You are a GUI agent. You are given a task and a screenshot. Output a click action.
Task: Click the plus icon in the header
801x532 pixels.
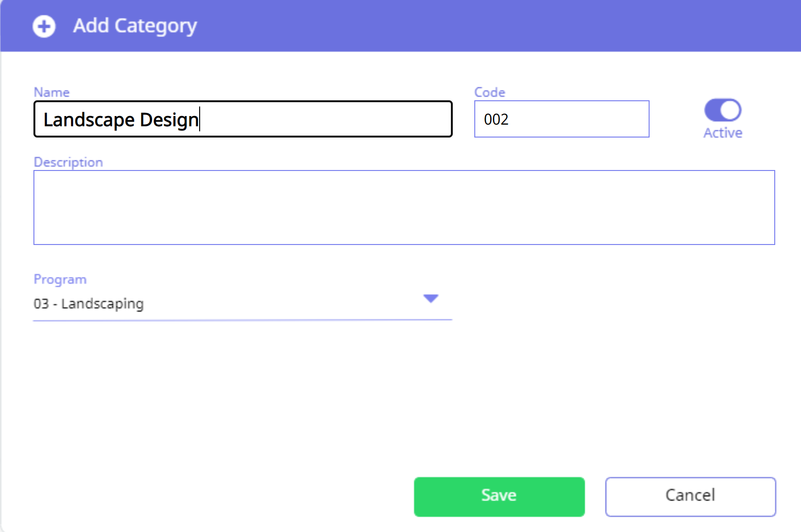click(44, 26)
